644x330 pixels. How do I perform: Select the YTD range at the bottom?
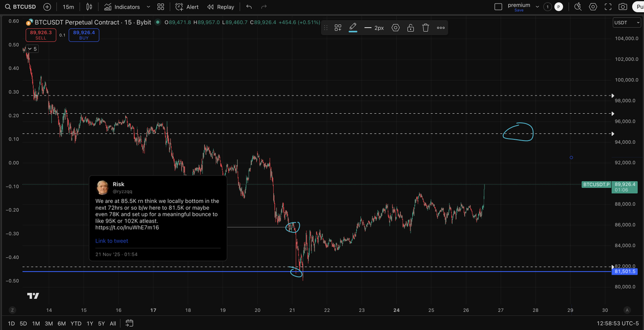click(76, 324)
